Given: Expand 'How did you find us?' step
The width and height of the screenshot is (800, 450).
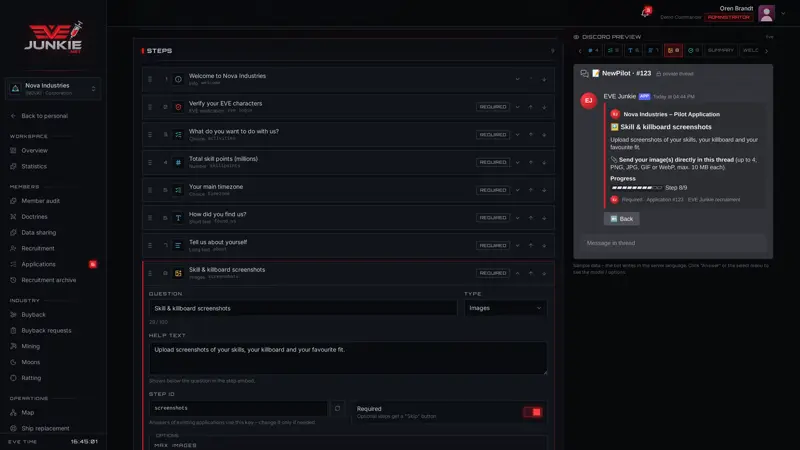Looking at the screenshot, I should point(517,218).
